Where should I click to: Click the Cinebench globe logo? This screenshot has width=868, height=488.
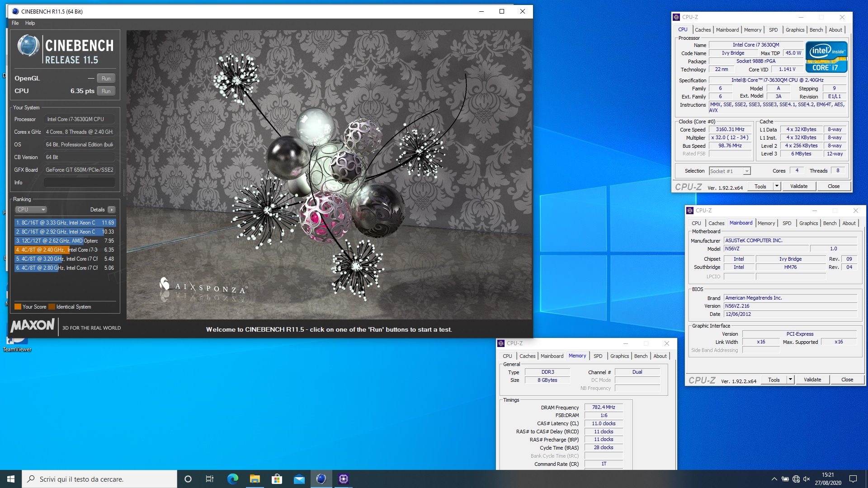pyautogui.click(x=28, y=46)
